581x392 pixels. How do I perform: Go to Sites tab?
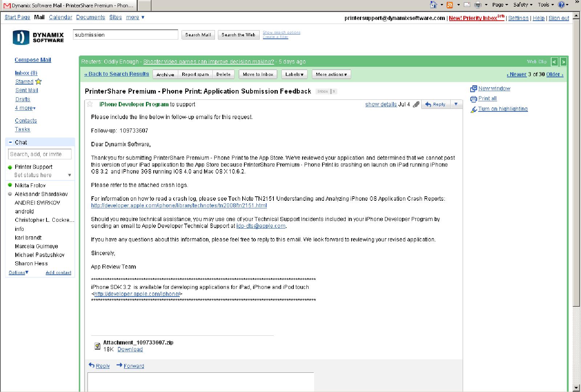click(115, 17)
